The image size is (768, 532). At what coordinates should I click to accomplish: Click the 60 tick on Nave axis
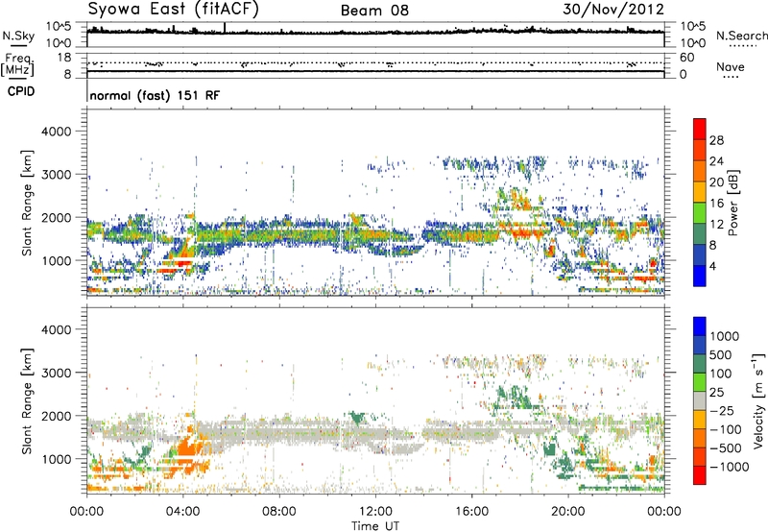(686, 58)
